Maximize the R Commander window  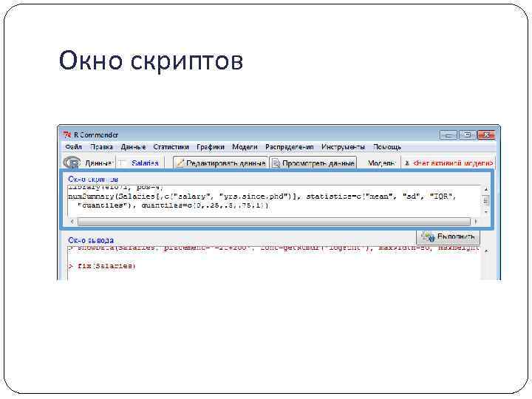pyautogui.click(x=467, y=135)
